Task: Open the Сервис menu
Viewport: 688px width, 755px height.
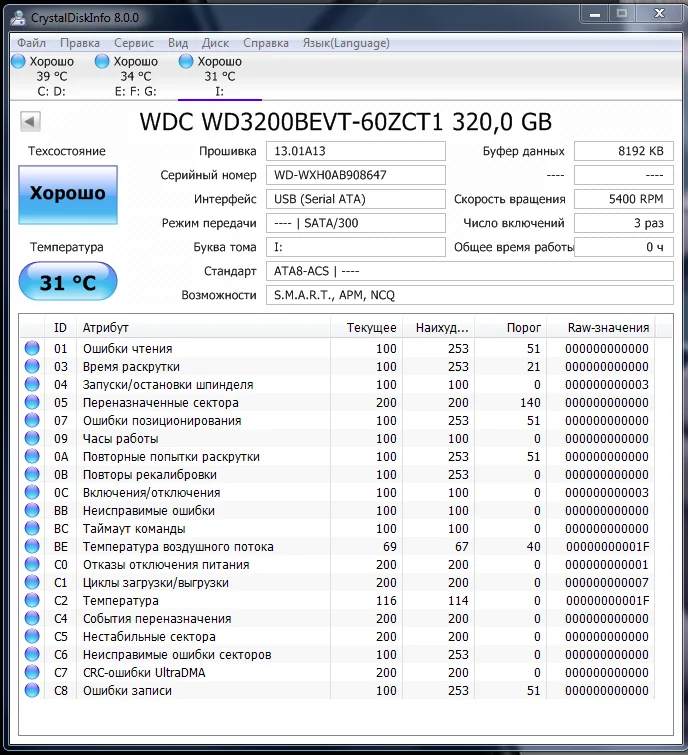Action: [x=134, y=43]
